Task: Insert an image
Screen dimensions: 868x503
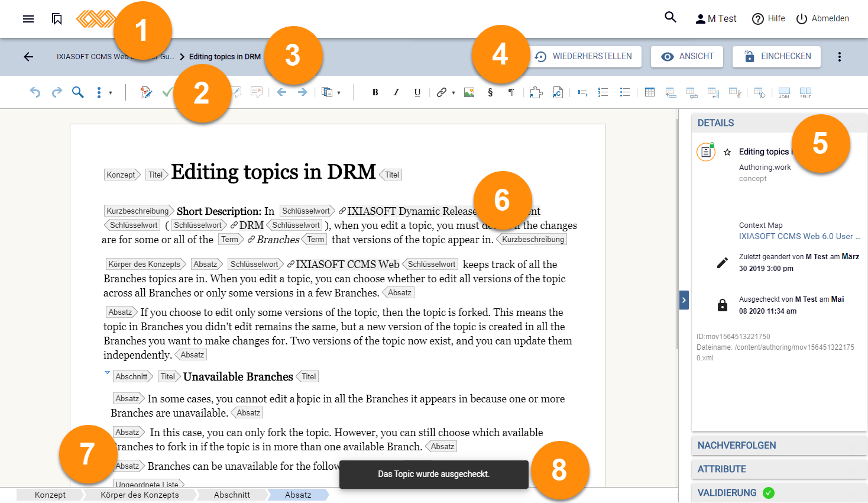Action: [x=469, y=92]
